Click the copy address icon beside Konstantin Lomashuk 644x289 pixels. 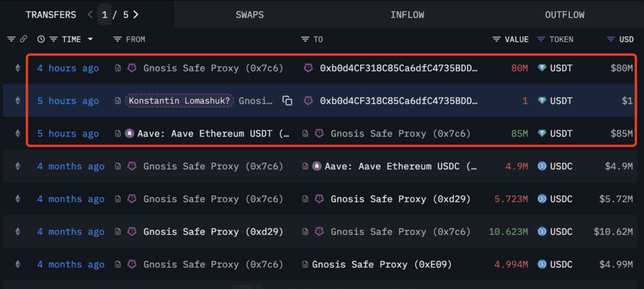(x=287, y=101)
